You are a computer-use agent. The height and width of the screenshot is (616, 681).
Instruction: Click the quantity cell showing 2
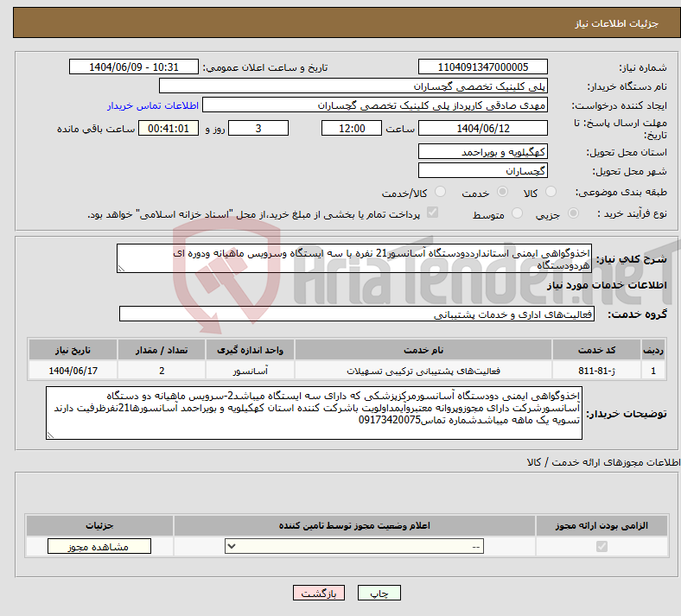coord(161,371)
